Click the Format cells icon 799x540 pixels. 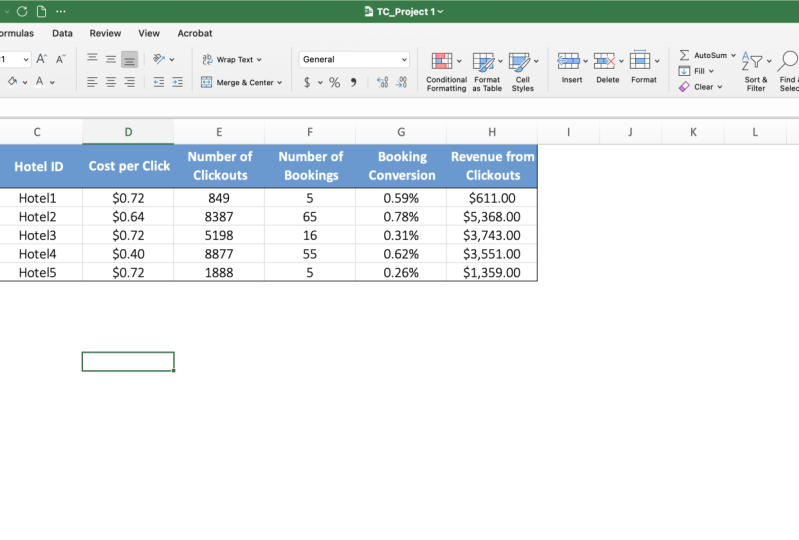640,61
